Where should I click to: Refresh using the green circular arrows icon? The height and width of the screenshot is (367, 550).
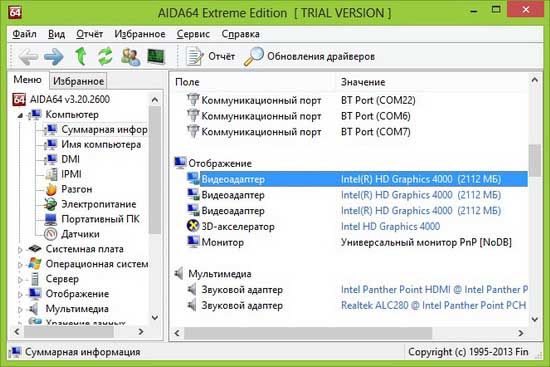[105, 56]
